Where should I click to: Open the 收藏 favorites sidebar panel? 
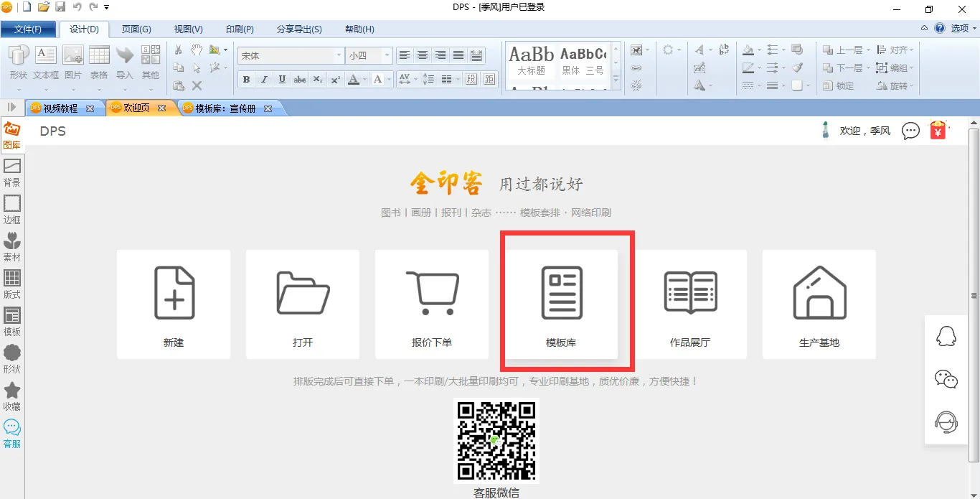point(12,397)
